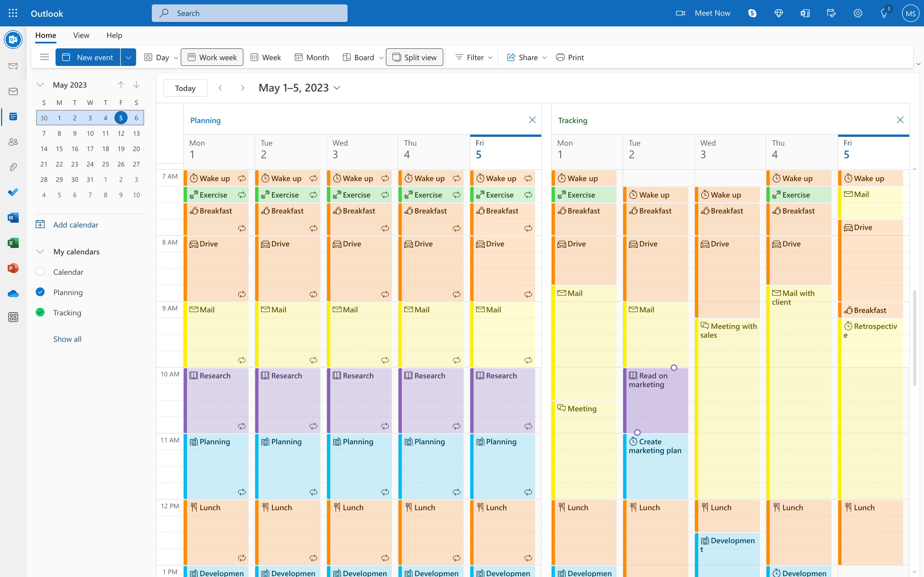Switch to the View tab
Screen dimensions: 924x577
click(x=81, y=35)
